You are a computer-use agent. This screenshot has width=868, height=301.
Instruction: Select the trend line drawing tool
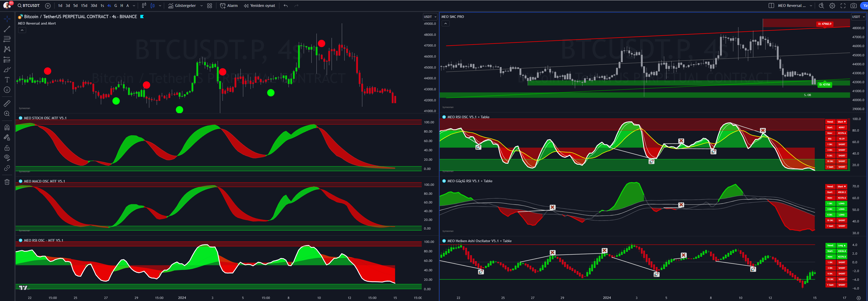7,29
